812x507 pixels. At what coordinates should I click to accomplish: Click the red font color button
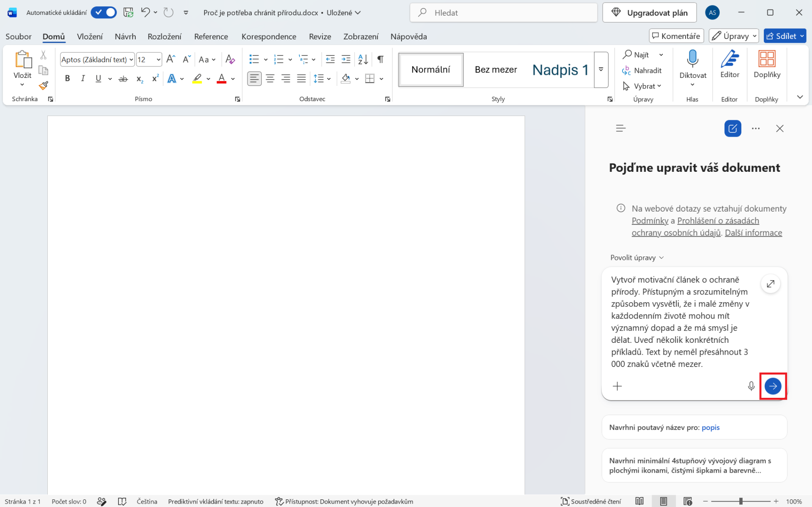[222, 78]
